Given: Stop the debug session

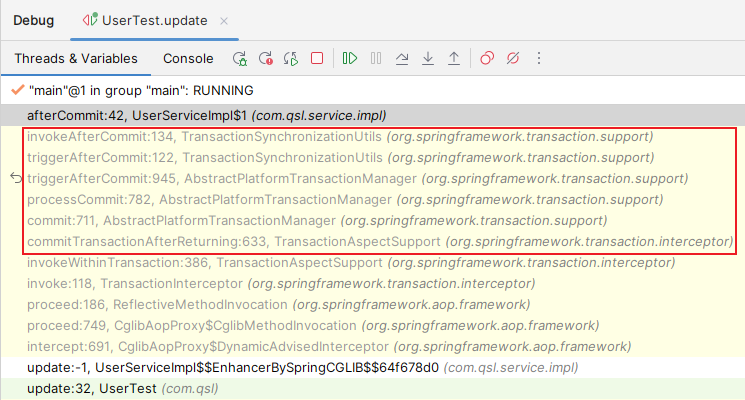Looking at the screenshot, I should click(x=317, y=58).
